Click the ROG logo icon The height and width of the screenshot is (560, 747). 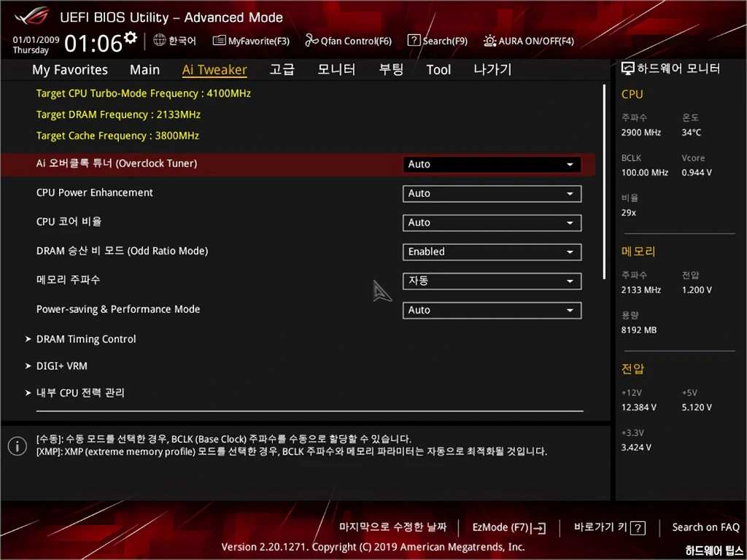point(31,16)
